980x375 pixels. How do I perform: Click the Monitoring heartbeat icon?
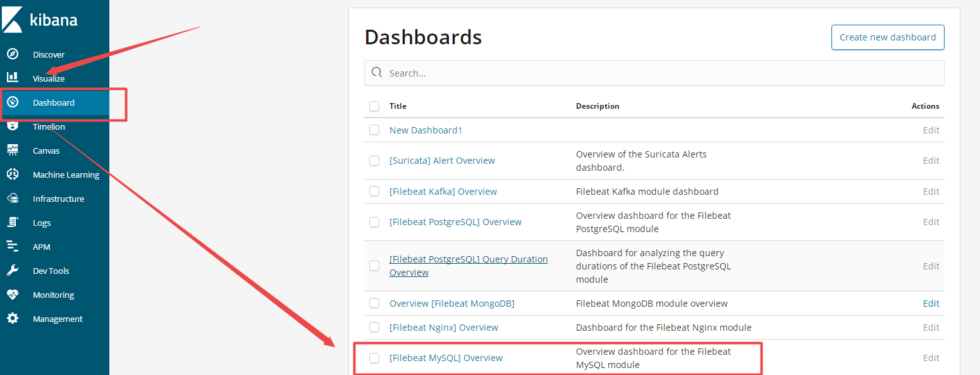tap(13, 295)
